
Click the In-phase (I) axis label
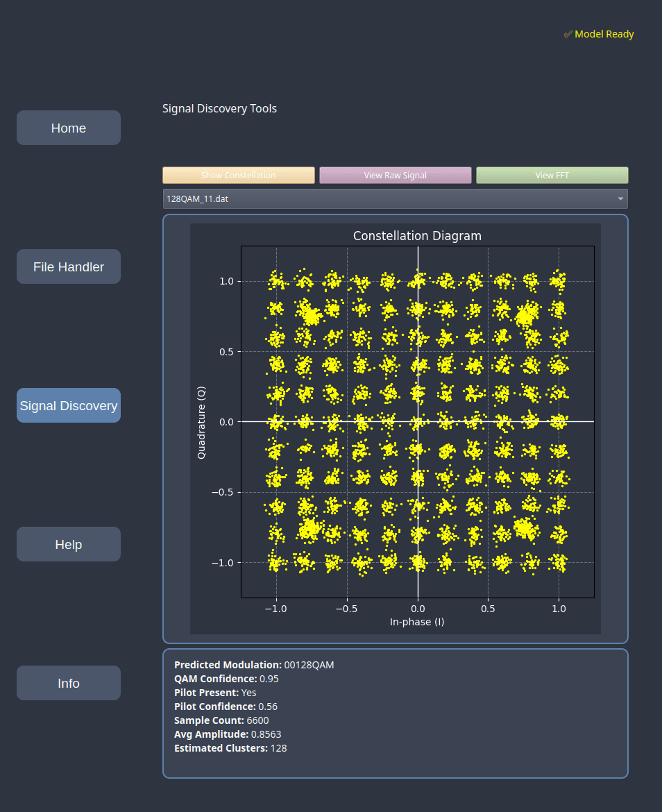(417, 622)
